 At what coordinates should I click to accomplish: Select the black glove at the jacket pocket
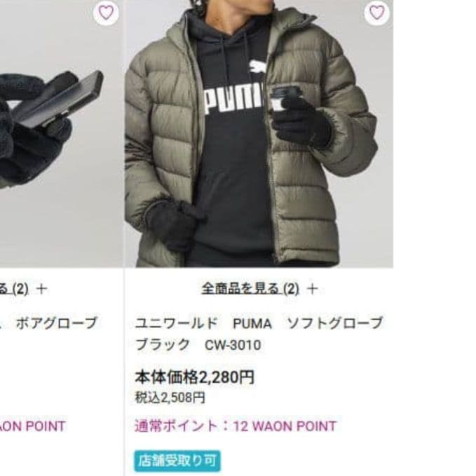[x=177, y=225]
